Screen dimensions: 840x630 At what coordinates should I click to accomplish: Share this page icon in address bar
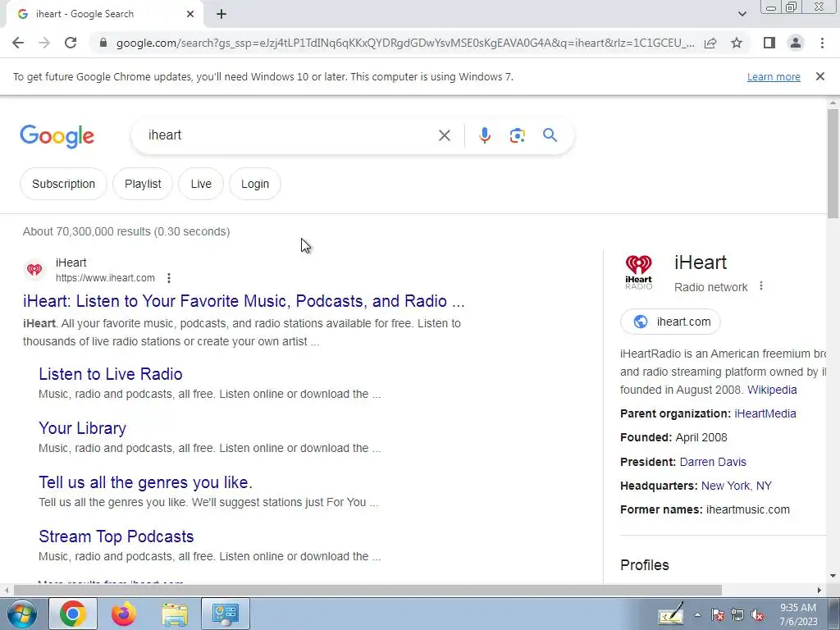710,43
